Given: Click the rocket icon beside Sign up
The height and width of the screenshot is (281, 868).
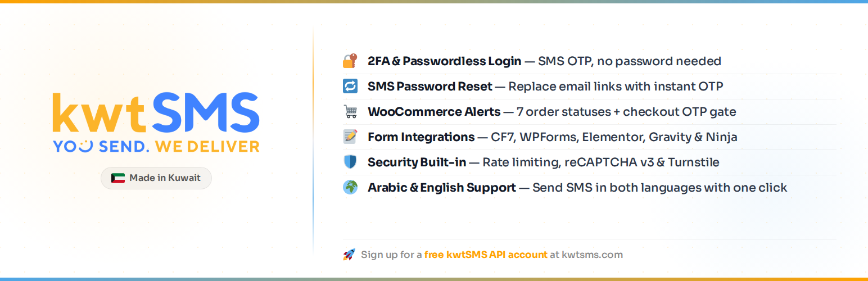Looking at the screenshot, I should tap(349, 255).
